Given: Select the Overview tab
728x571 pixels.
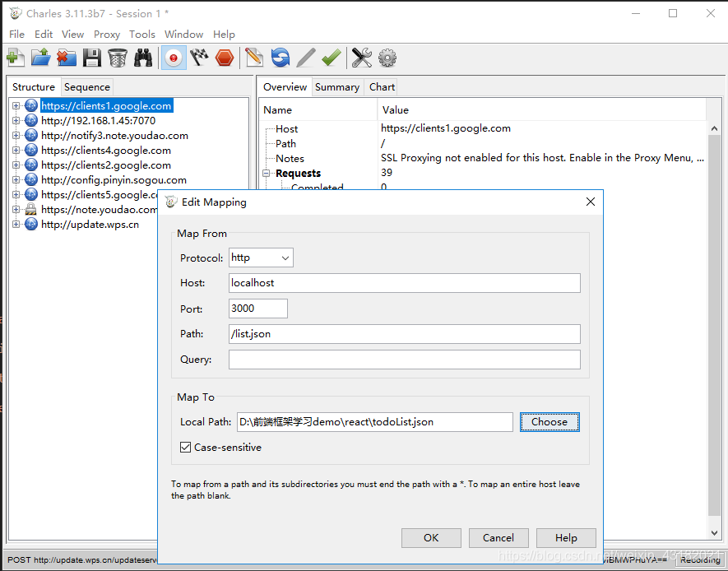Looking at the screenshot, I should [x=285, y=87].
